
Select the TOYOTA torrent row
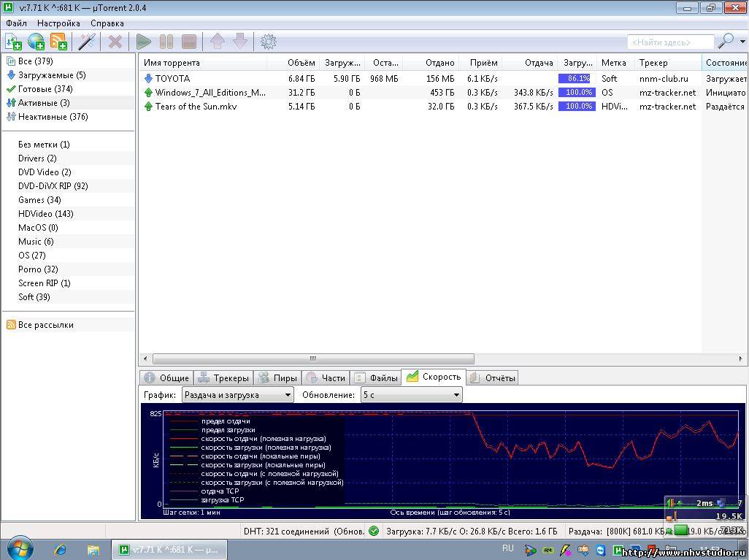[445, 78]
